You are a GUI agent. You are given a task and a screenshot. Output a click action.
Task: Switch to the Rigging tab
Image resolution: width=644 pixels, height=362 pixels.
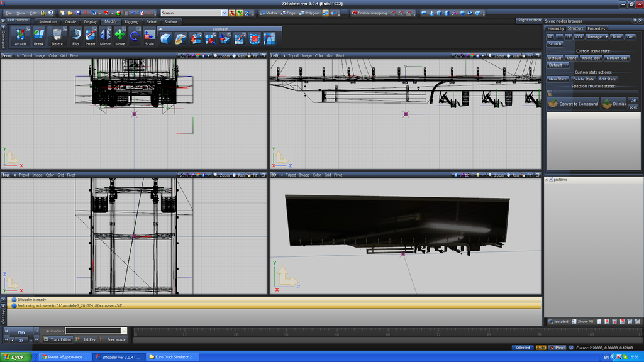(x=131, y=21)
